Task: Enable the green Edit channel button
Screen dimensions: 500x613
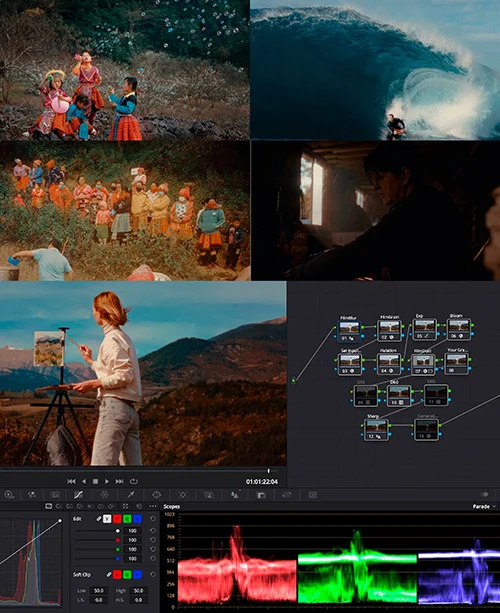Action: pos(127,519)
